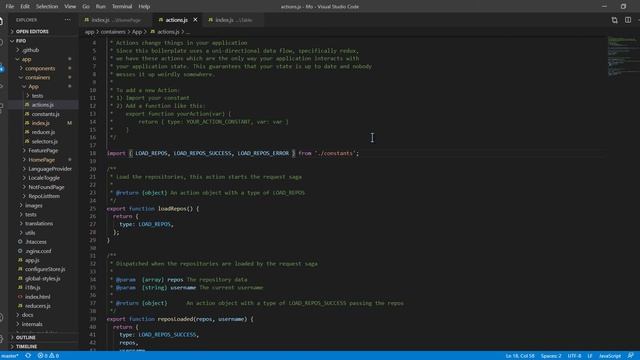Change file encoding UTF-8
The image size is (640, 360).
click(x=574, y=356)
